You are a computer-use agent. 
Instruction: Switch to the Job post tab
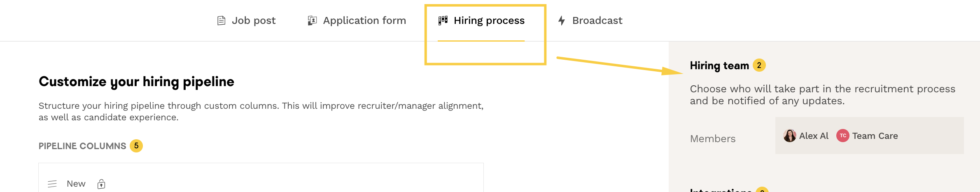253,21
